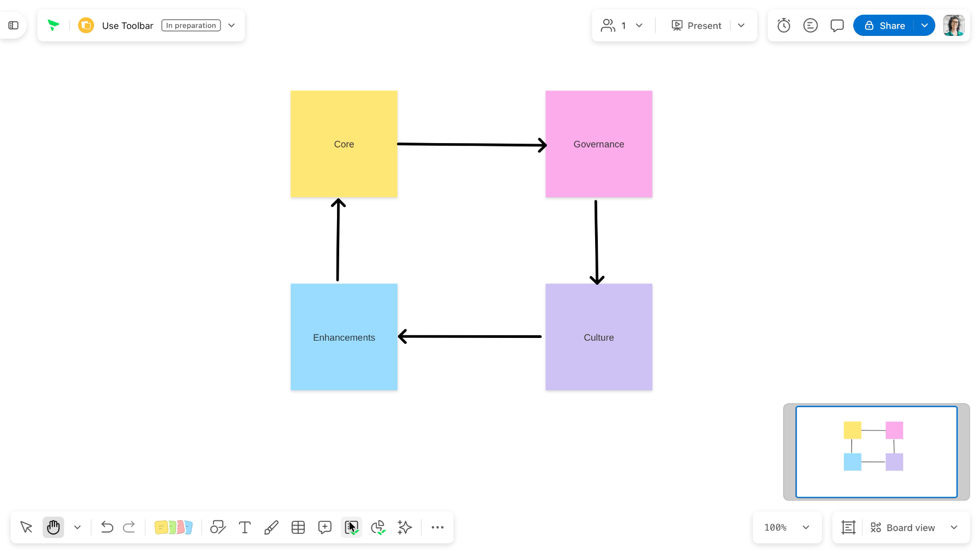Select the blue Enhancements sticky note
980x554 pixels.
tap(344, 337)
